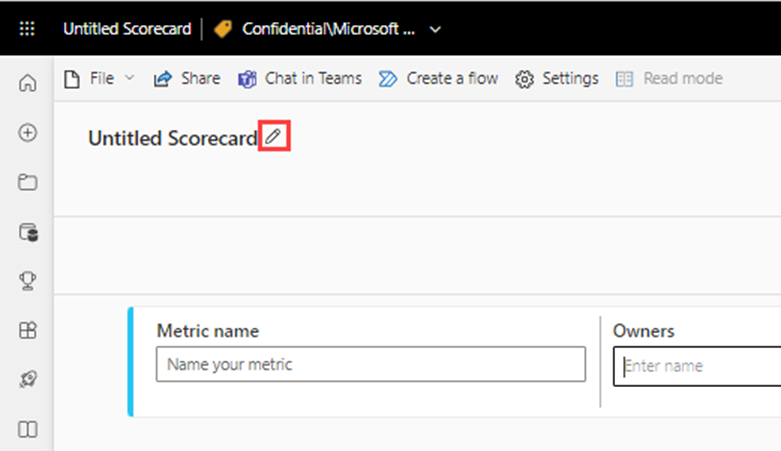Viewport: 781px width, 451px height.
Task: Expand the sensitivity label dropdown chevron
Action: pyautogui.click(x=435, y=29)
